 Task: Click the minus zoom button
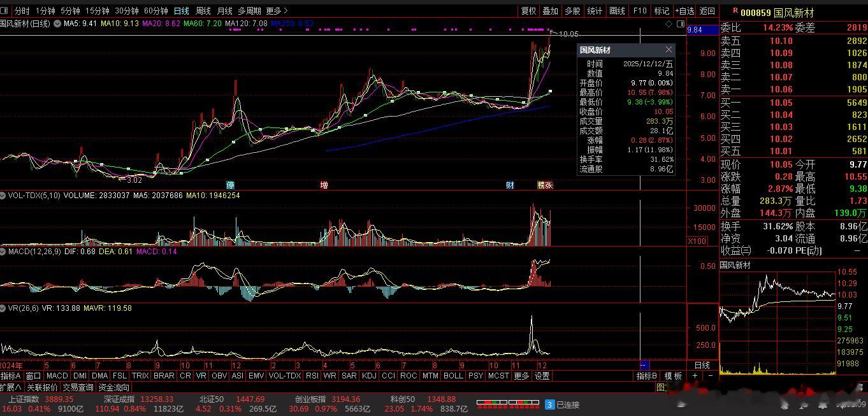click(711, 376)
